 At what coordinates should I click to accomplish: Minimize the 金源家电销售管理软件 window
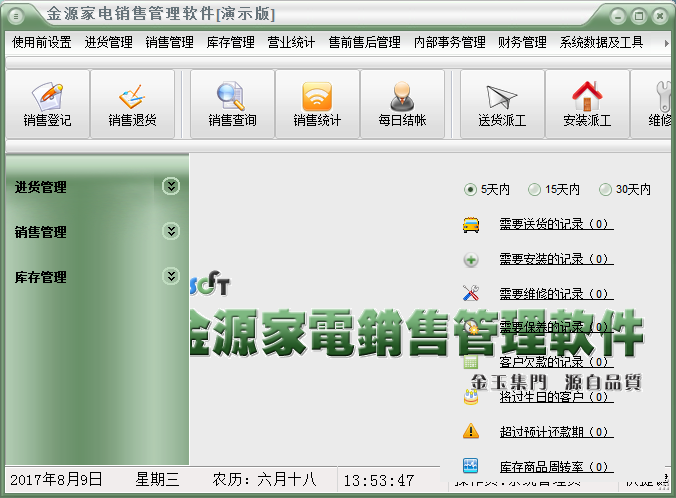click(618, 16)
